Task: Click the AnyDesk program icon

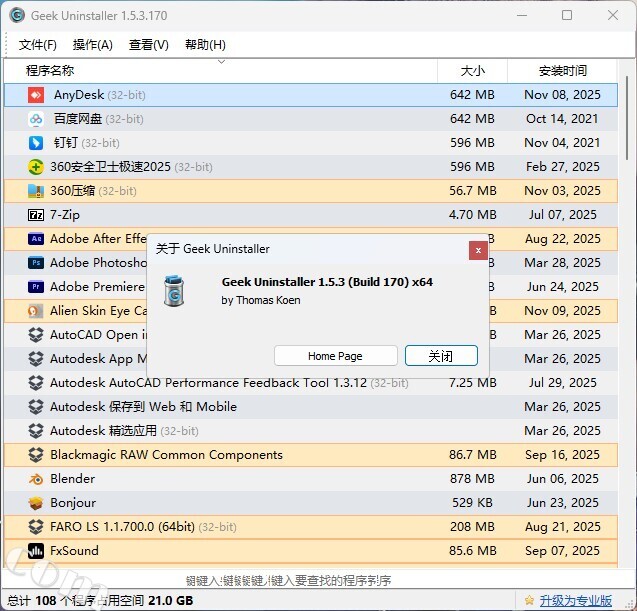Action: 36,95
